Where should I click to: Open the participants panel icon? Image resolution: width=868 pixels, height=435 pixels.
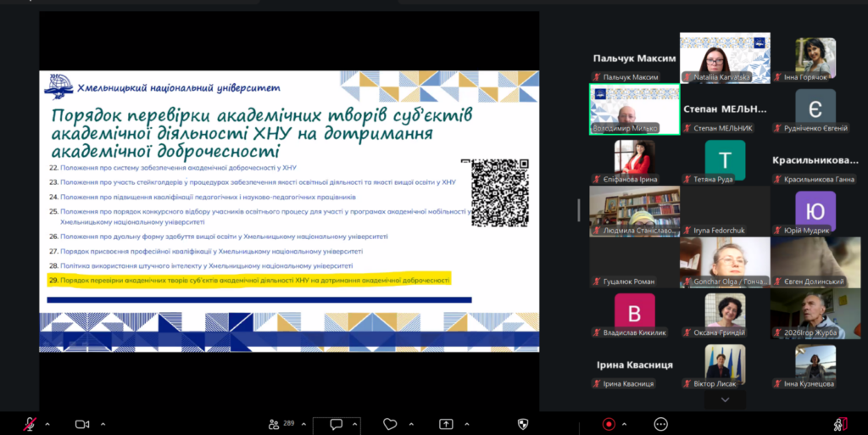tap(274, 425)
